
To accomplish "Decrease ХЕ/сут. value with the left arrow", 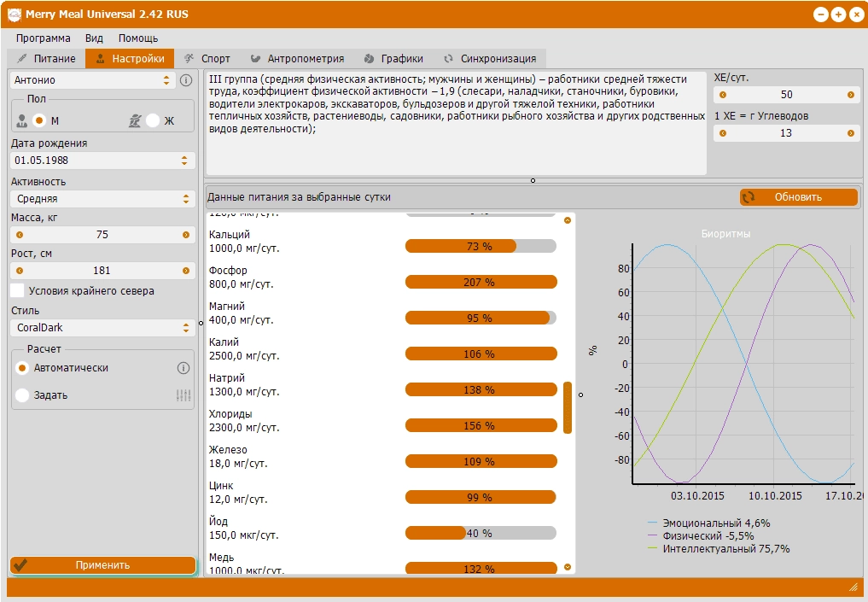I will click(x=723, y=95).
